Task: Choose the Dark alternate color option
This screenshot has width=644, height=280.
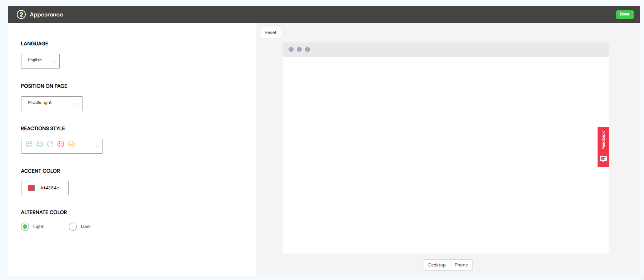Action: 73,226
